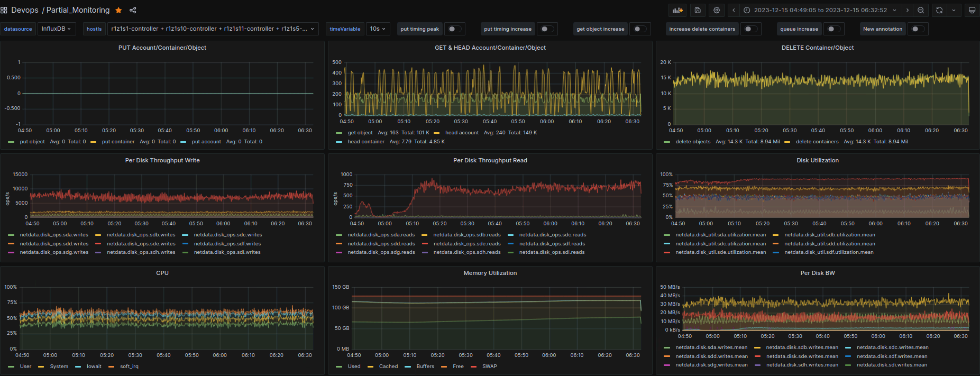Click the Add panel icon

click(x=677, y=10)
